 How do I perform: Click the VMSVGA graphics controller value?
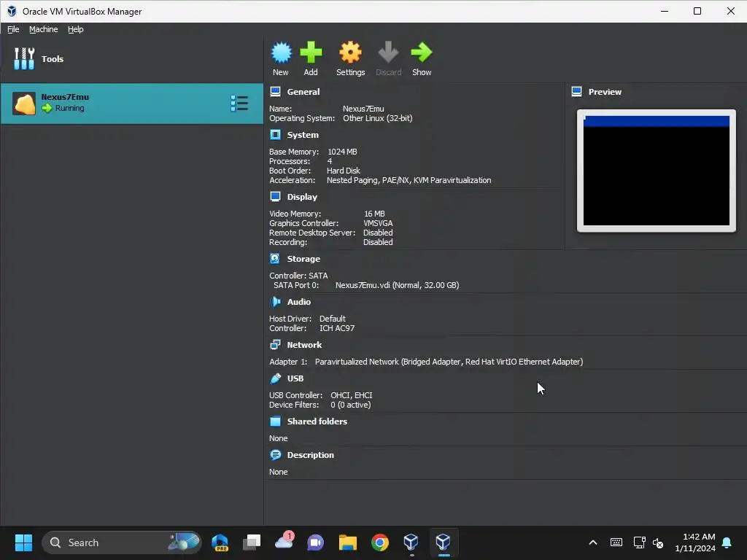(x=378, y=223)
